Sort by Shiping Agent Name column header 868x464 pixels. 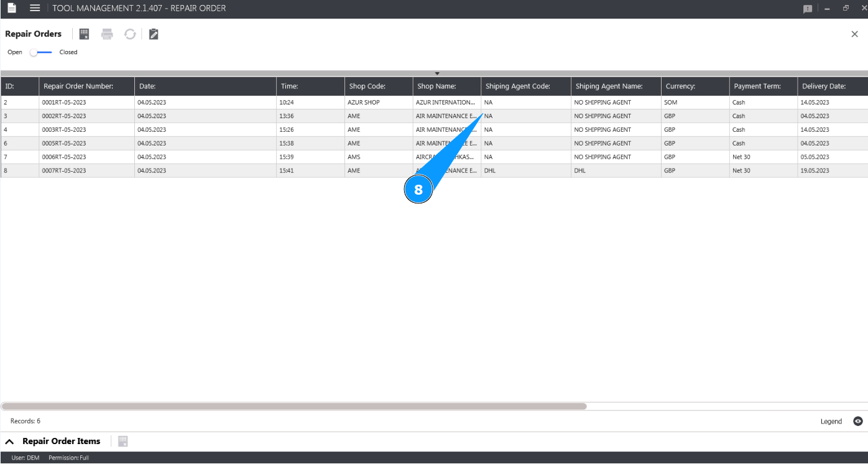[616, 86]
